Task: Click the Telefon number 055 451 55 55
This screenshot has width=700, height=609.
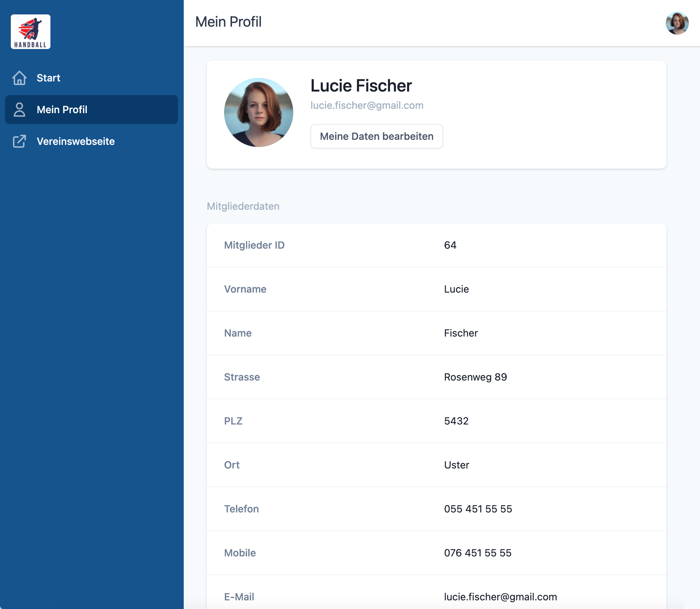Action: click(478, 509)
